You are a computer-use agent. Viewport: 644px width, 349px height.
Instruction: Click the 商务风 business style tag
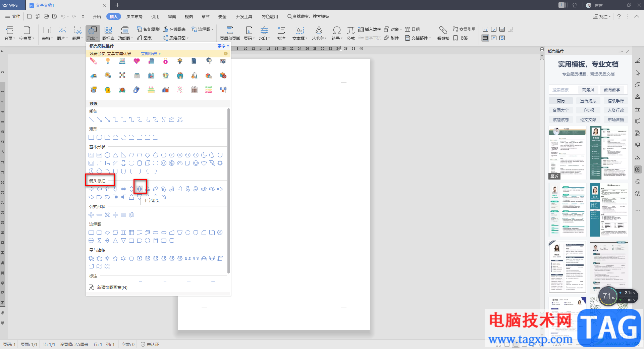[x=588, y=90]
